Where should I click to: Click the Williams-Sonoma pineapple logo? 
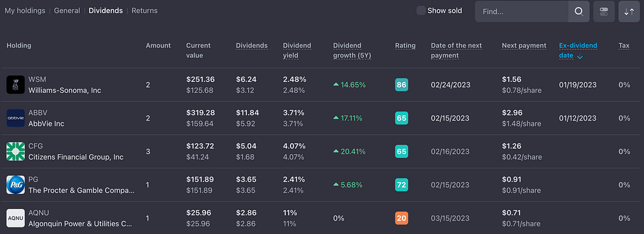pos(15,84)
